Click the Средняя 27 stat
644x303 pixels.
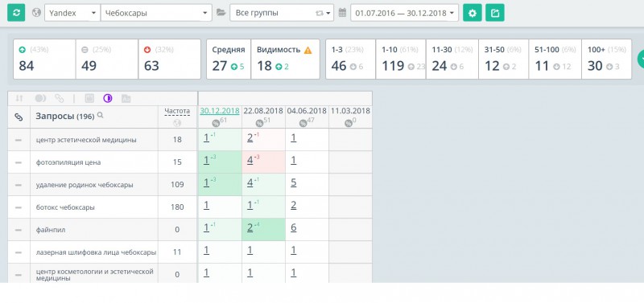[x=229, y=59]
